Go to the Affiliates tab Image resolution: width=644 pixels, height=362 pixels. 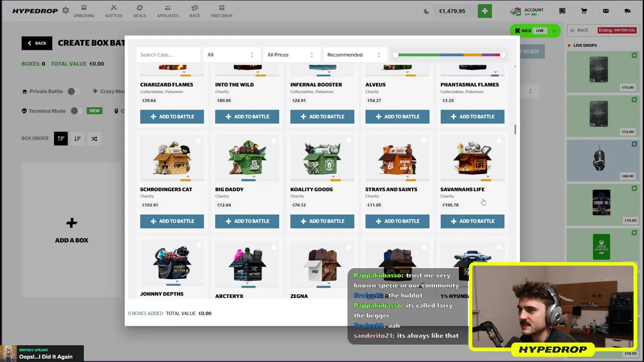click(x=168, y=11)
